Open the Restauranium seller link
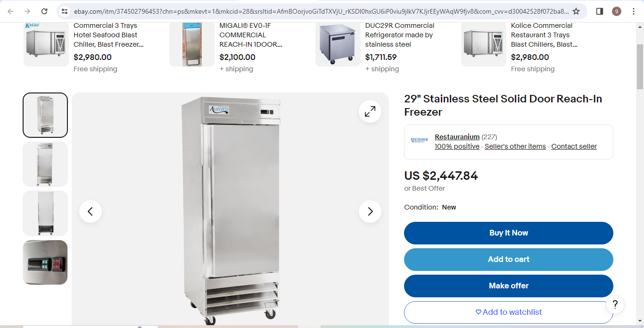The width and height of the screenshot is (644, 328). 457,137
